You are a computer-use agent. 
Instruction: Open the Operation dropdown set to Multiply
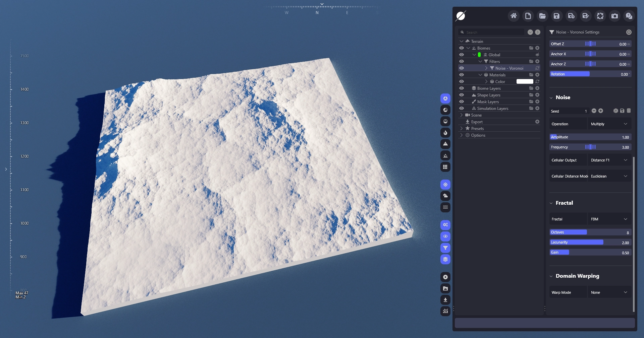point(609,124)
